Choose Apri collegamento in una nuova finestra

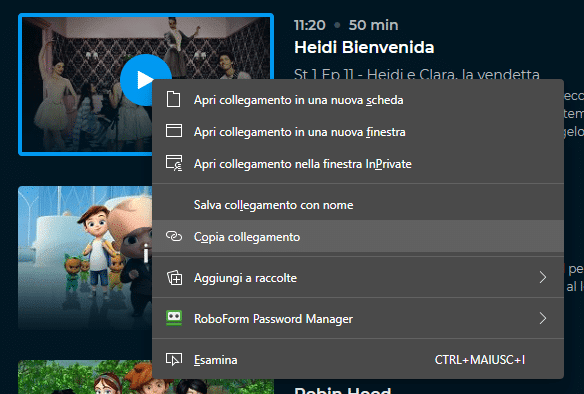tap(358, 132)
